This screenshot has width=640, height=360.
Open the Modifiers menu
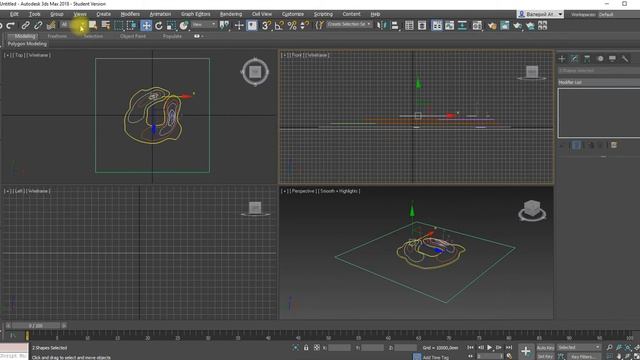130,14
